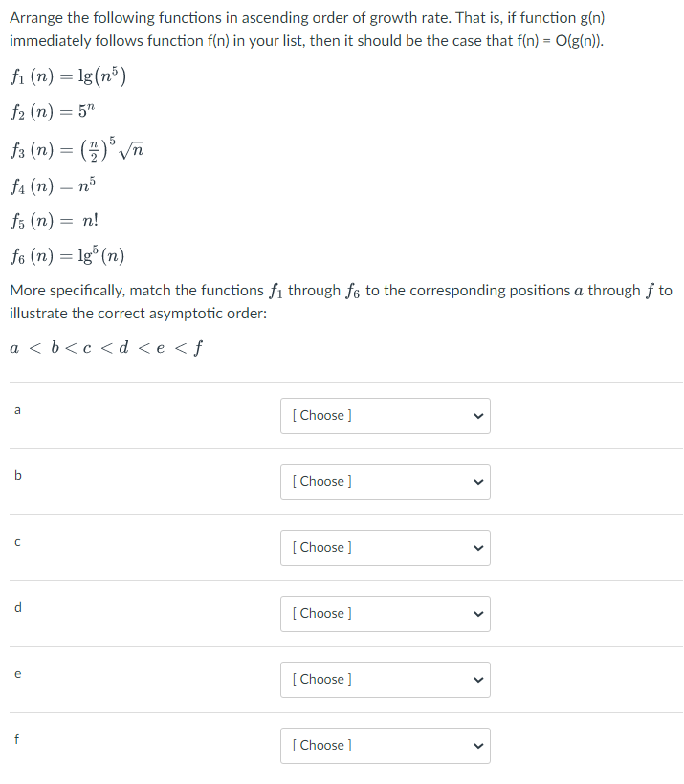Click the chevron arrow on dropdown f
Viewport: 684px width, 784px height.
click(x=477, y=745)
